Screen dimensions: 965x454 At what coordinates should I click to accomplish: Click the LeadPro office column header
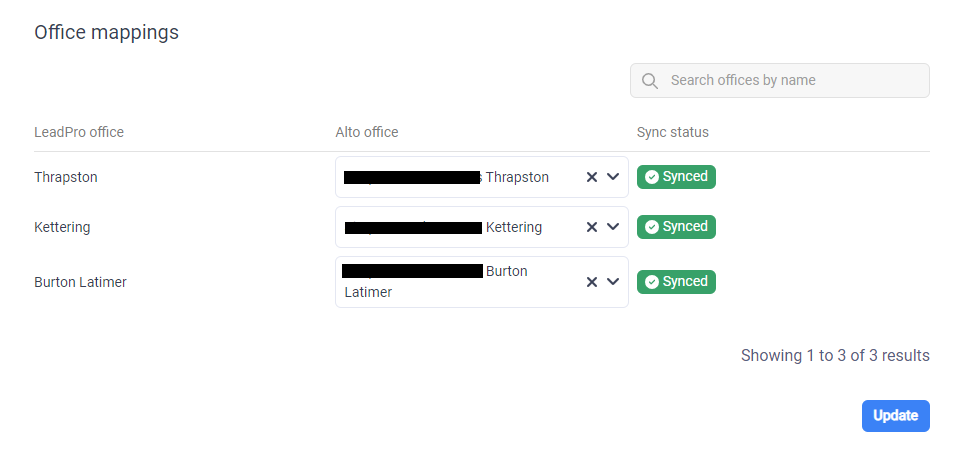click(x=79, y=132)
